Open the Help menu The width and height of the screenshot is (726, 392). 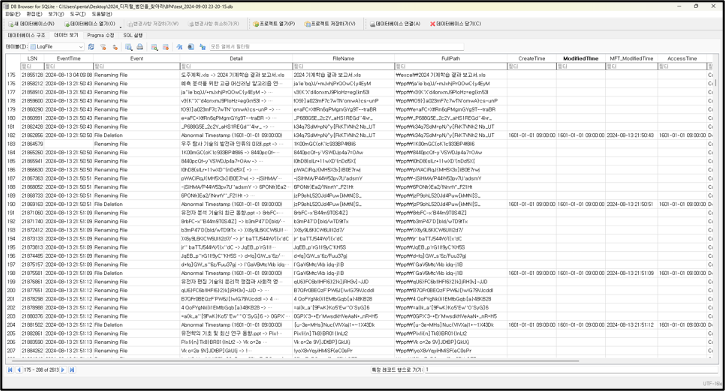102,14
